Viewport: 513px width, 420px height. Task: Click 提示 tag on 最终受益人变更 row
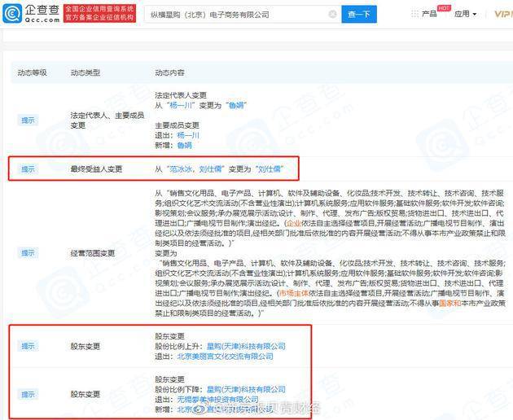28,169
